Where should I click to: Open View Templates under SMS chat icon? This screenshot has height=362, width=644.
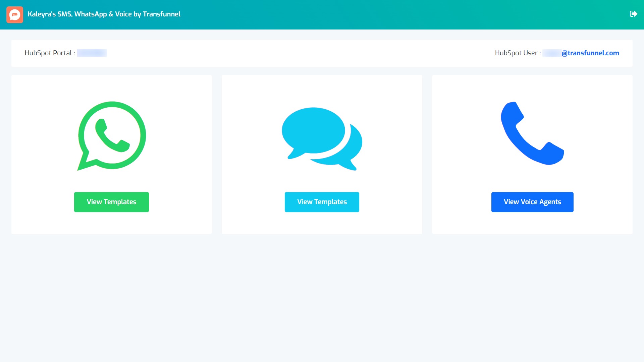pyautogui.click(x=322, y=202)
